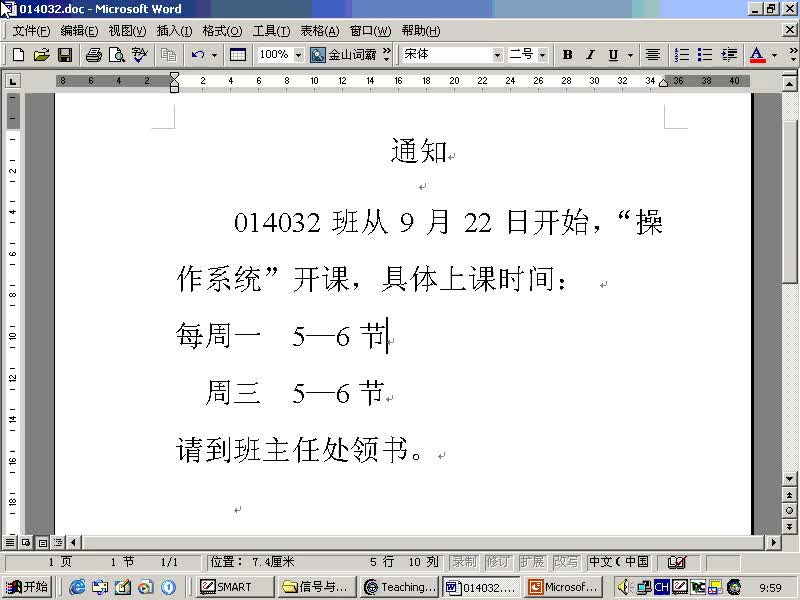The image size is (800, 600).
Task: Switch to print layout view
Action: click(42, 542)
